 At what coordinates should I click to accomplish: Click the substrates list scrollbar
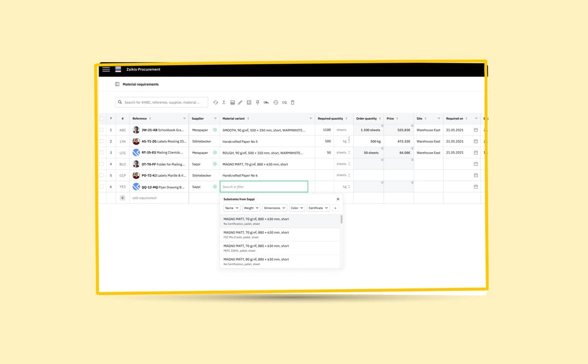click(341, 220)
